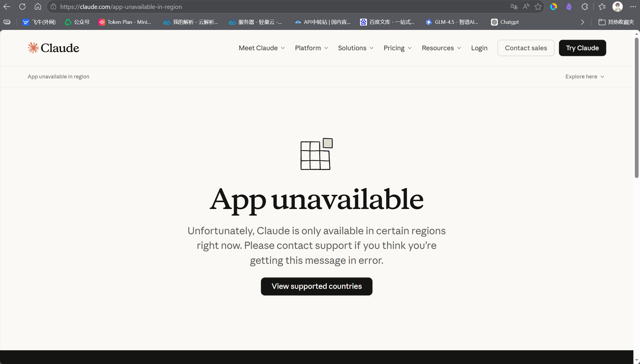Click the Login link
The image size is (640, 364).
(479, 48)
